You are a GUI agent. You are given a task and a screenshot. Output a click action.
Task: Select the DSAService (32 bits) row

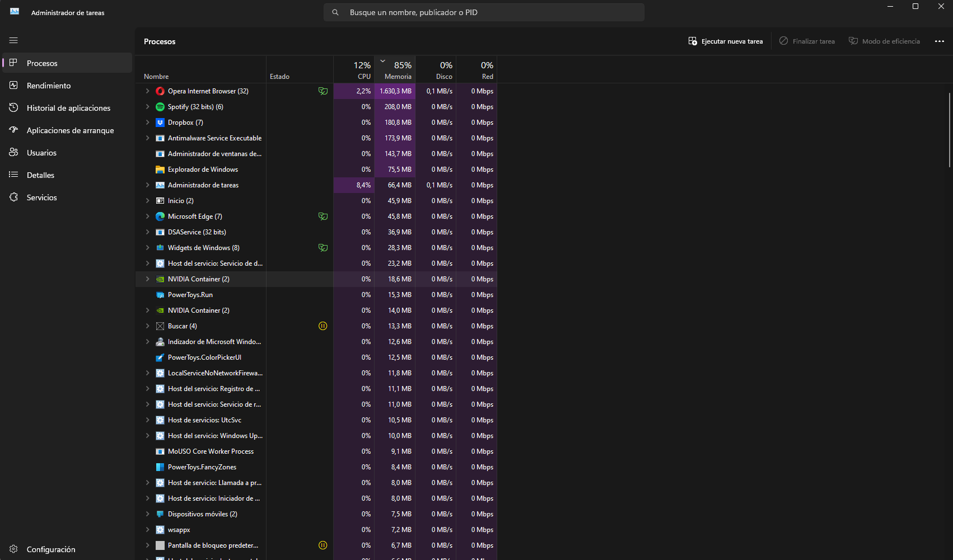(316, 232)
